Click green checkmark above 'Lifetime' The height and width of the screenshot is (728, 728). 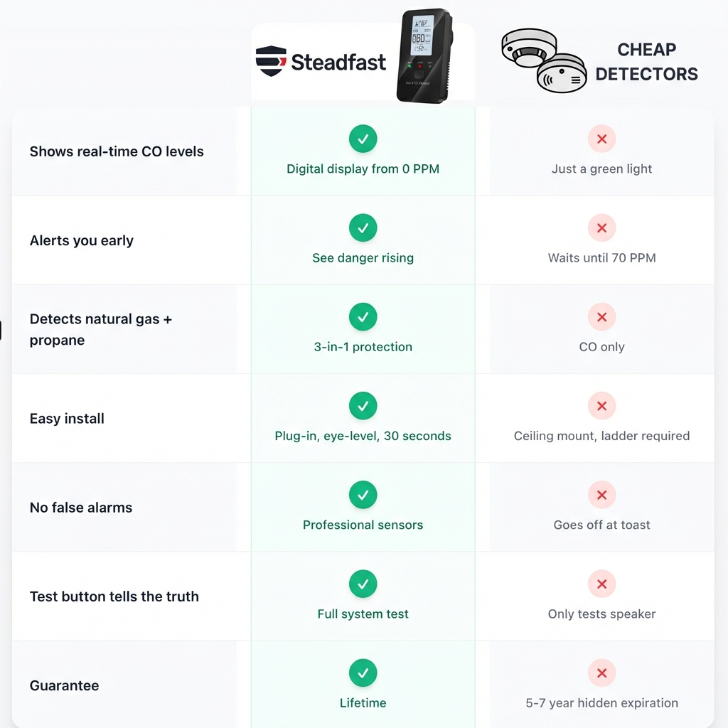click(x=363, y=673)
